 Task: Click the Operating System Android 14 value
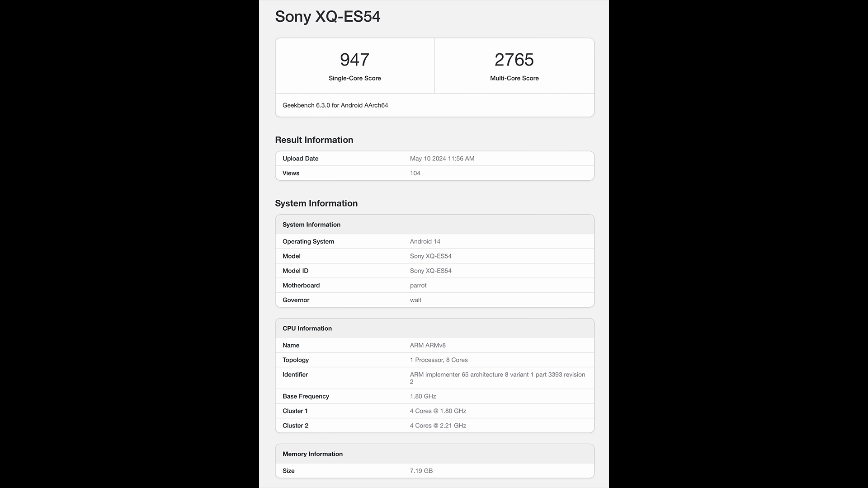click(x=425, y=242)
